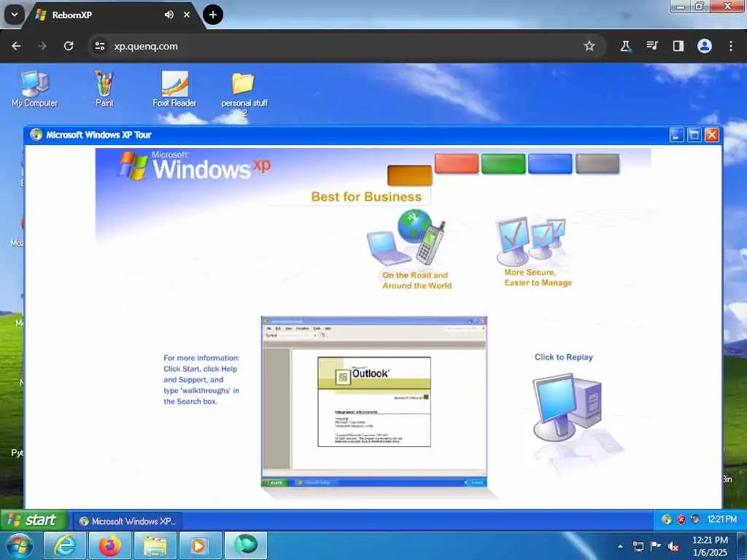Screen dimensions: 747x560
Task: Open Chrome three-dot menu
Action: click(731, 46)
